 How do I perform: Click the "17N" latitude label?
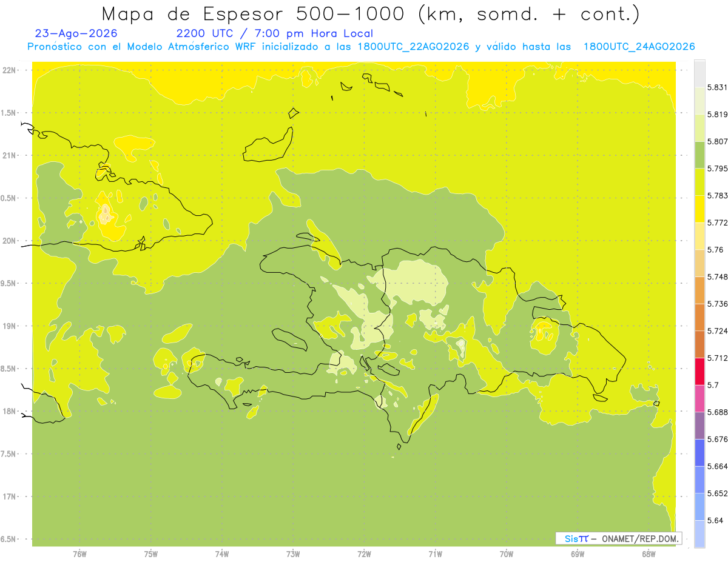click(10, 497)
